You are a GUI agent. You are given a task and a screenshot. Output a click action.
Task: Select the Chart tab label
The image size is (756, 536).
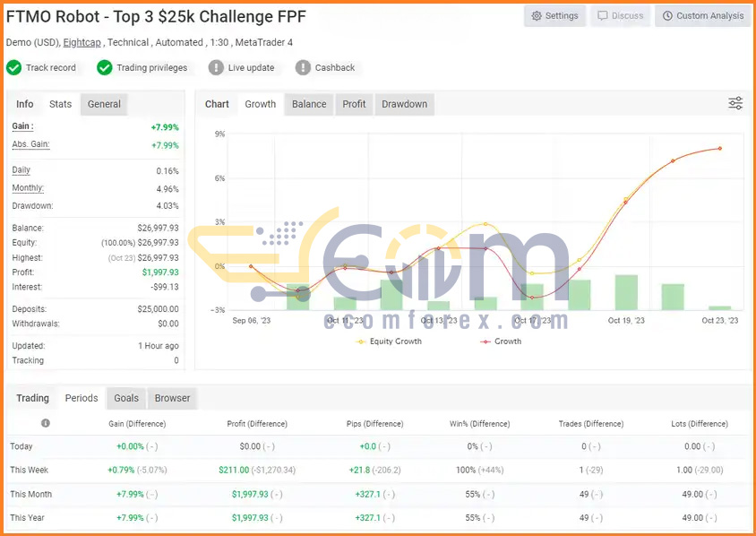[217, 104]
